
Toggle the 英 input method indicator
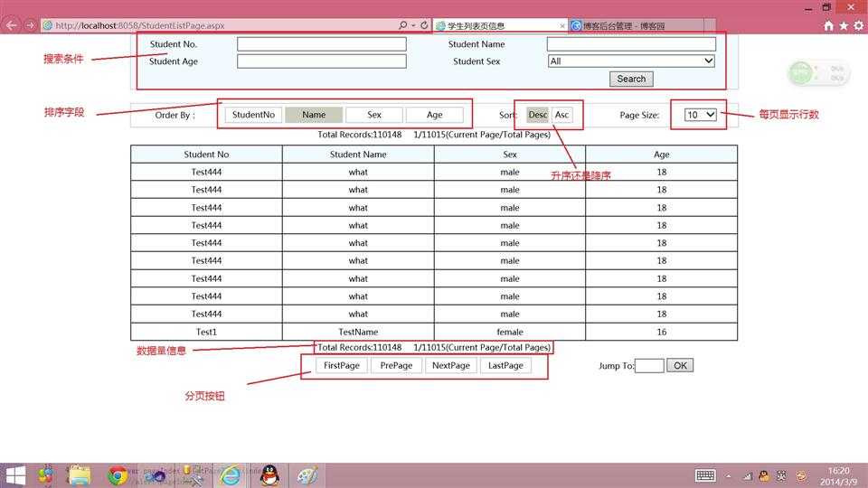(x=781, y=476)
